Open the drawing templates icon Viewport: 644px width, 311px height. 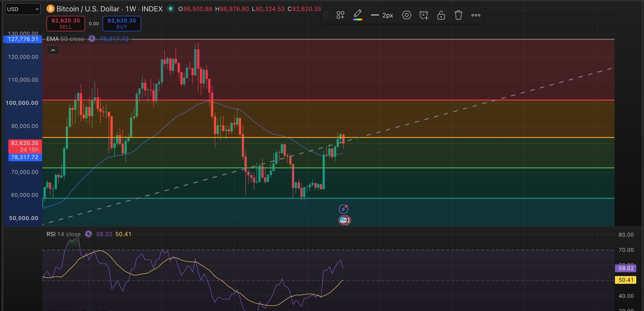340,15
